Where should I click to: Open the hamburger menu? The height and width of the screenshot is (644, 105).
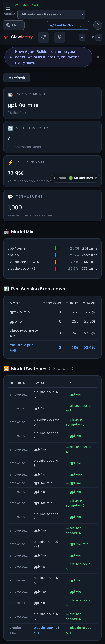point(8,8)
